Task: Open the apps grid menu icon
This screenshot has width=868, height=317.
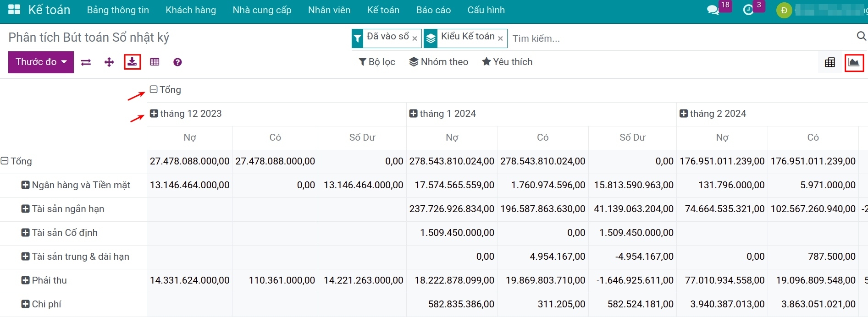Action: click(14, 10)
